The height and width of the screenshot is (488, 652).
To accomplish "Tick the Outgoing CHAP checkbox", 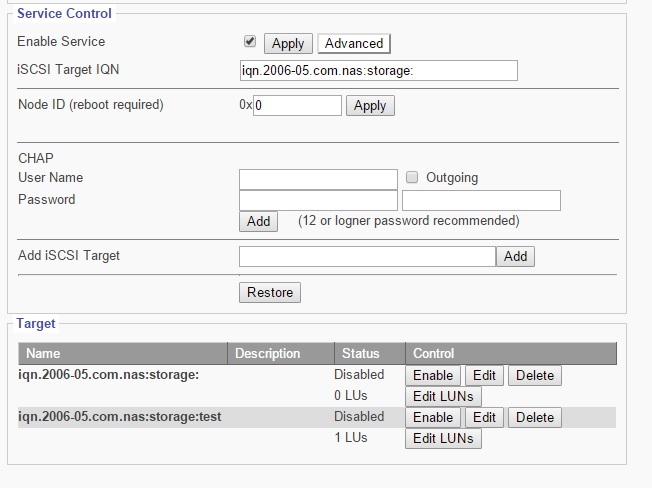I will [412, 178].
